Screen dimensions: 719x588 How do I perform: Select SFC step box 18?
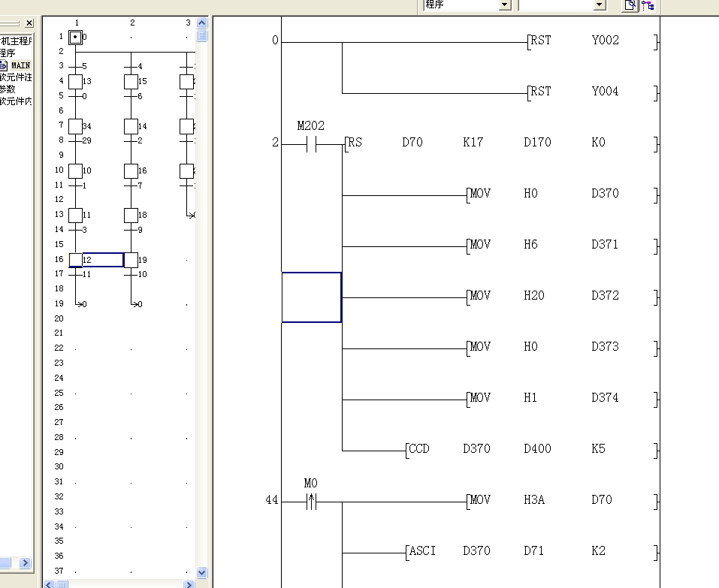(x=131, y=216)
